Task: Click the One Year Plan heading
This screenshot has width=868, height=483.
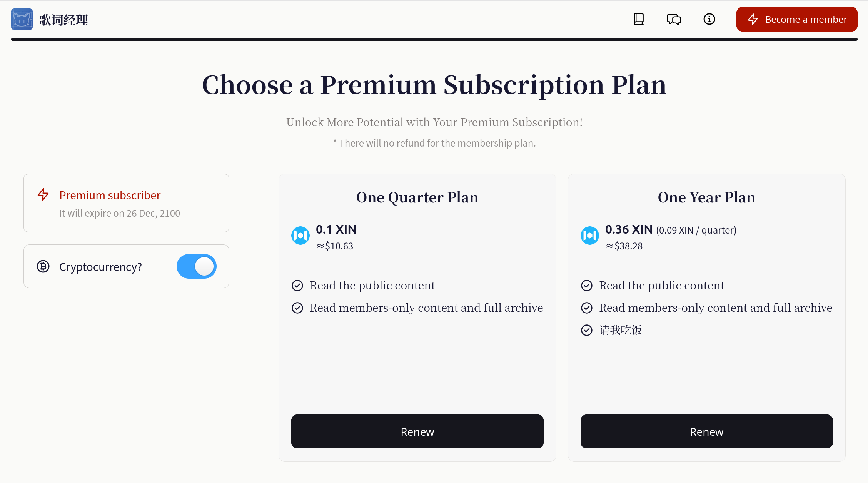Action: [x=707, y=197]
